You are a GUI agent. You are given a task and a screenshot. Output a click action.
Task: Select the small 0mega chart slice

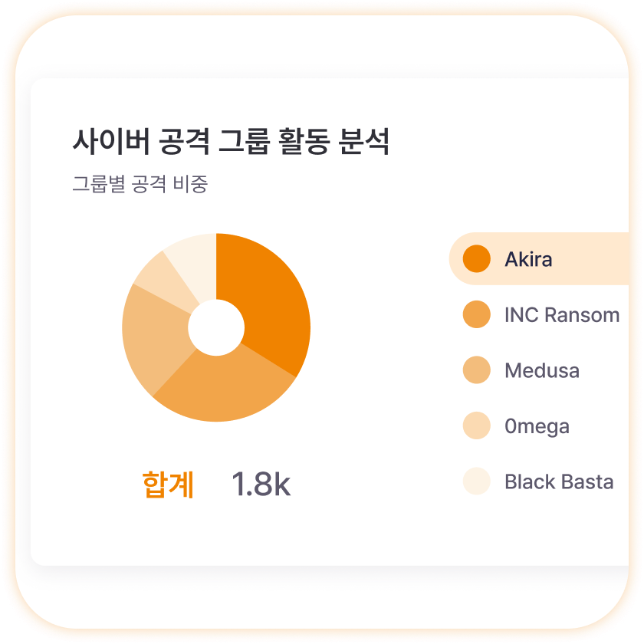[158, 278]
